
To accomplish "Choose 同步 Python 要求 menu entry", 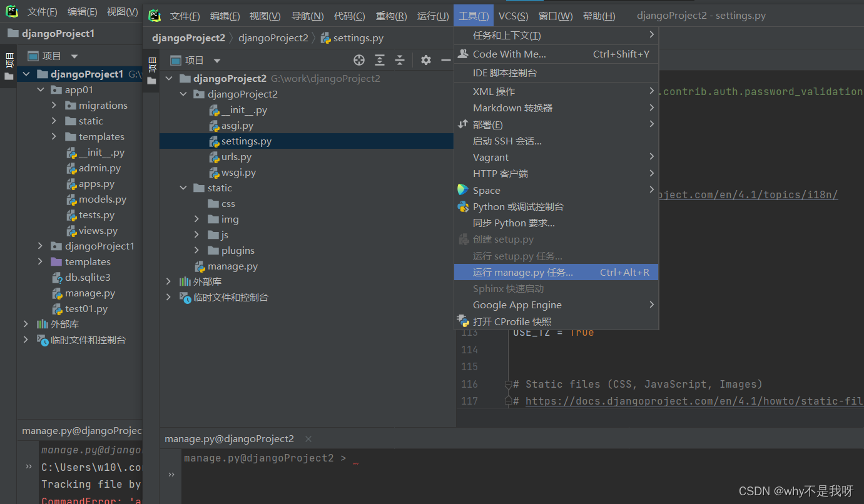I will point(556,223).
